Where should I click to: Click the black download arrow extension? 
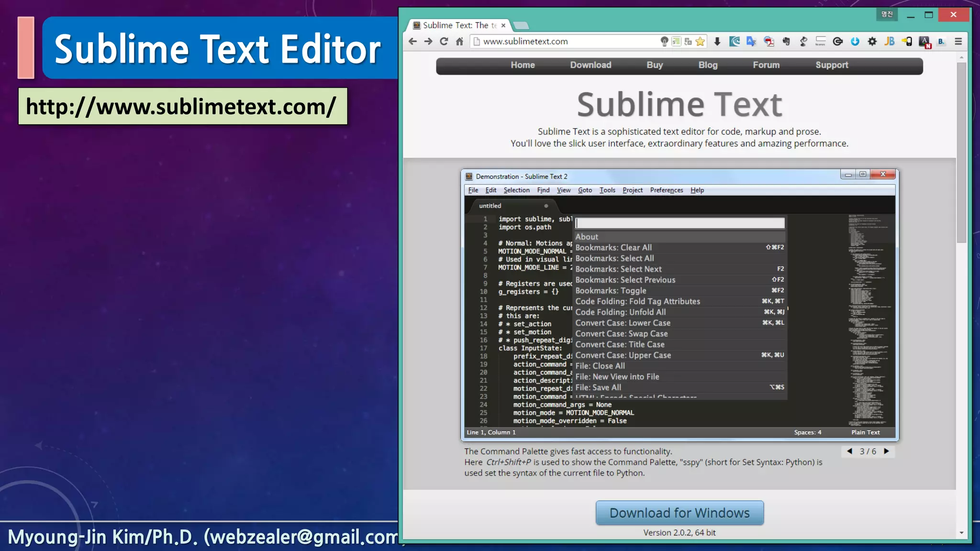[717, 42]
